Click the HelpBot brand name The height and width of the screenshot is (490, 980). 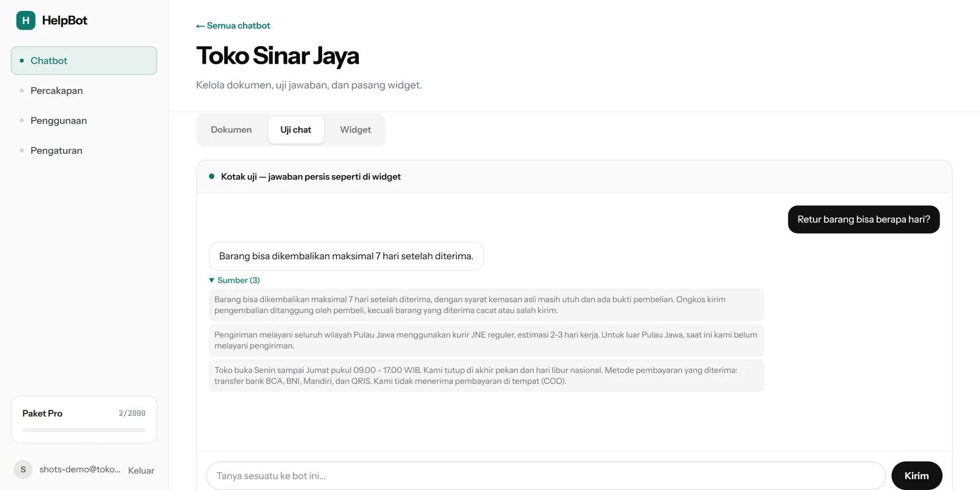(x=64, y=20)
